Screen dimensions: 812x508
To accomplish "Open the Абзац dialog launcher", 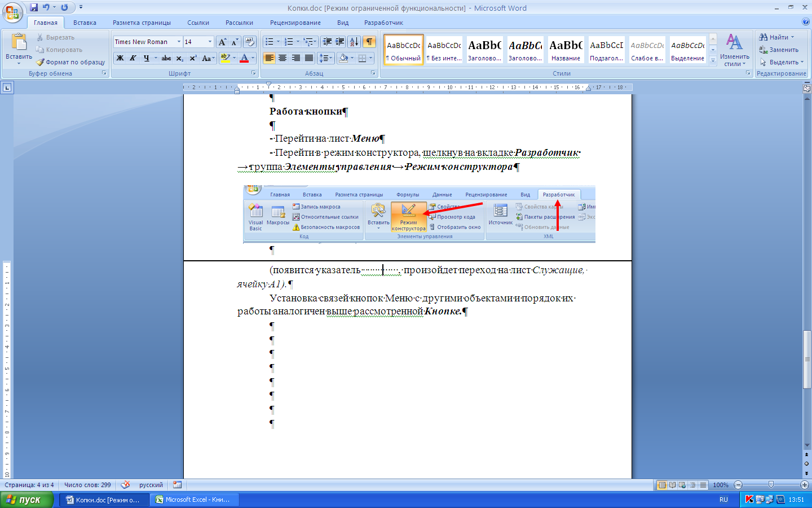I will click(x=373, y=73).
